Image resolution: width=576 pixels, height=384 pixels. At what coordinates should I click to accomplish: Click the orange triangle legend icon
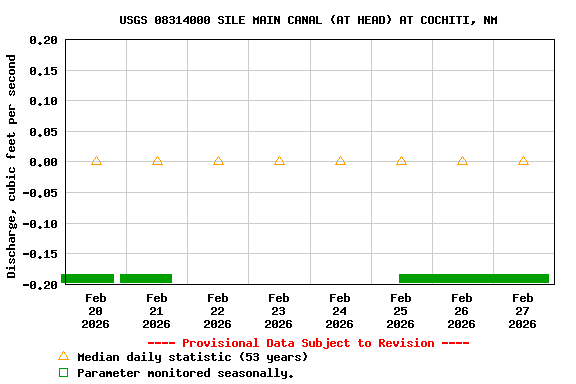(64, 356)
